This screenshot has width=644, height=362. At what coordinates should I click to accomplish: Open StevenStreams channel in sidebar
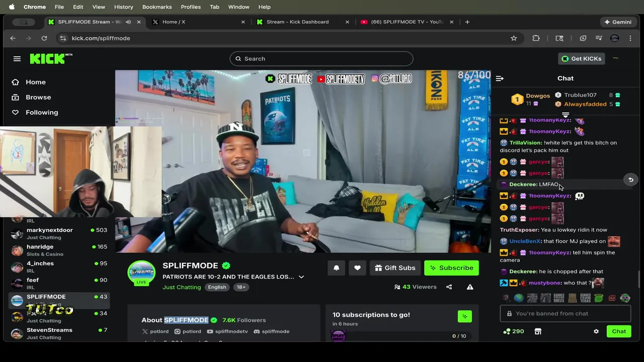pyautogui.click(x=59, y=333)
